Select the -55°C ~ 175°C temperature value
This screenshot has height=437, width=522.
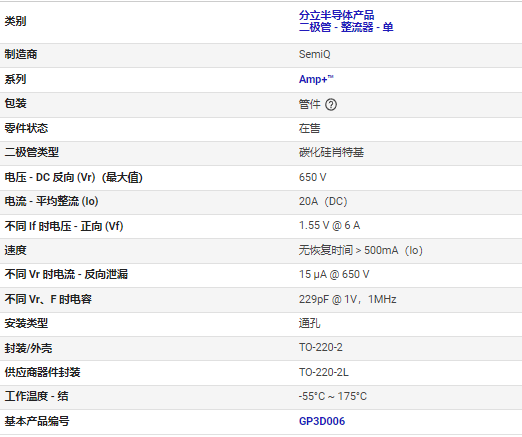pyautogui.click(x=333, y=396)
